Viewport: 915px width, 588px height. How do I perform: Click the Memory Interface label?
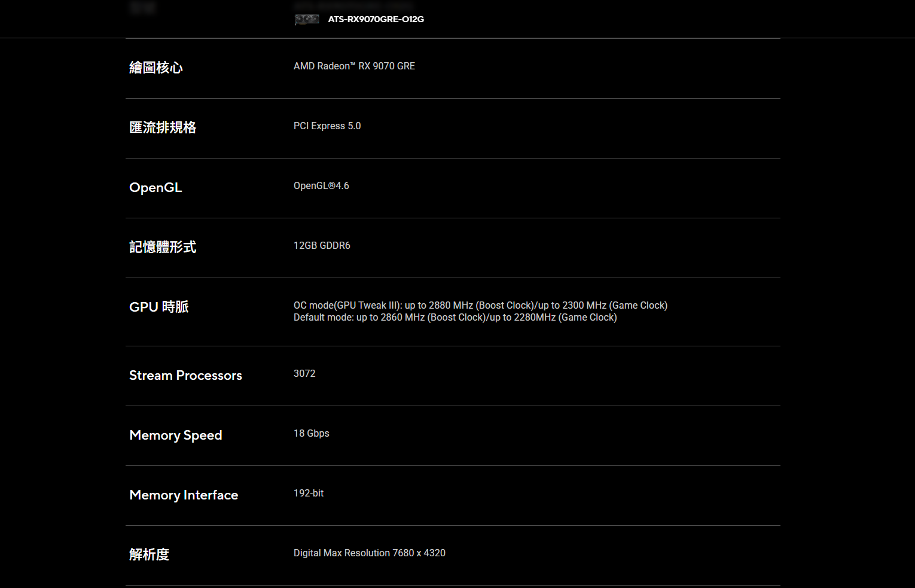tap(184, 495)
